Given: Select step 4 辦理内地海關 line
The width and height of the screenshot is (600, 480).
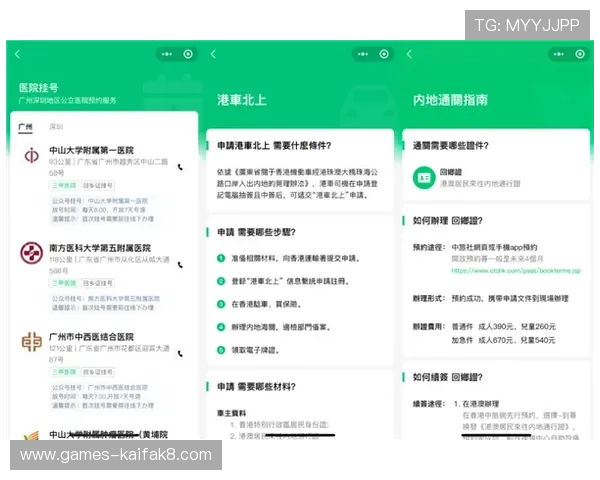Looking at the screenshot, I should tap(274, 327).
